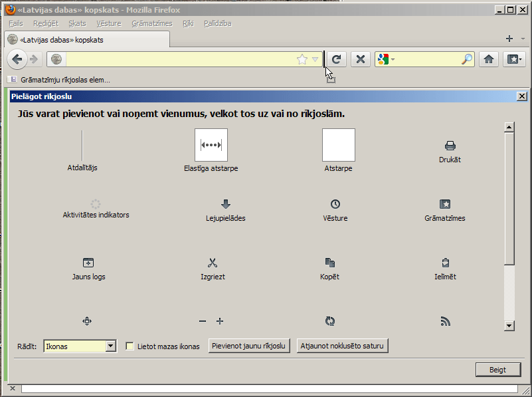Toggle Lietot mazas ikonas checkbox

pos(130,346)
